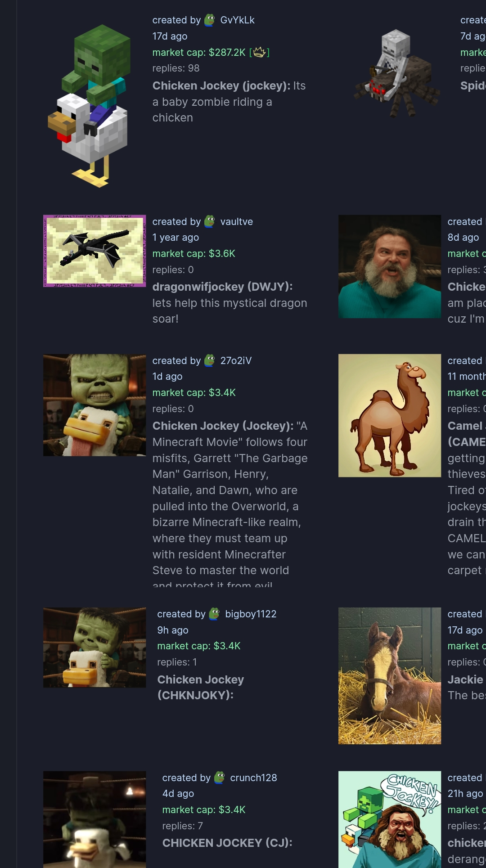Click the frog avatar beside vaultve
The width and height of the screenshot is (486, 868).
point(210,221)
